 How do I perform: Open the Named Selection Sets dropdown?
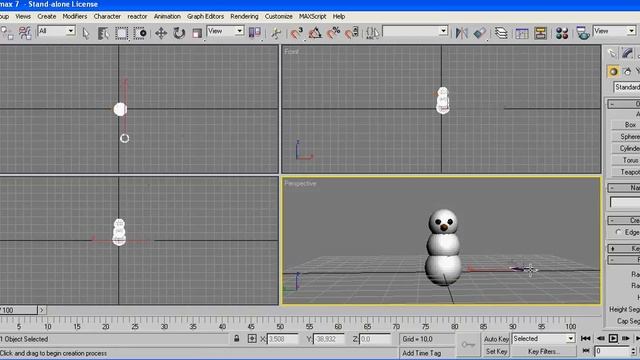[x=415, y=31]
